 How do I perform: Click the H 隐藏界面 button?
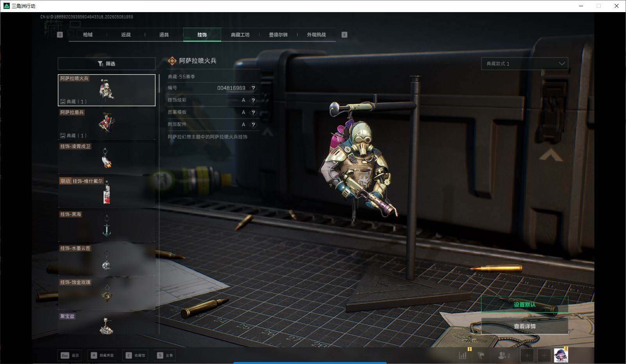click(103, 355)
